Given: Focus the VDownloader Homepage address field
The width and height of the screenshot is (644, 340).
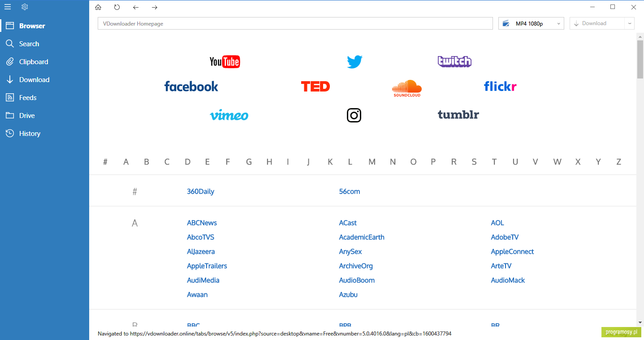Looking at the screenshot, I should [x=295, y=23].
